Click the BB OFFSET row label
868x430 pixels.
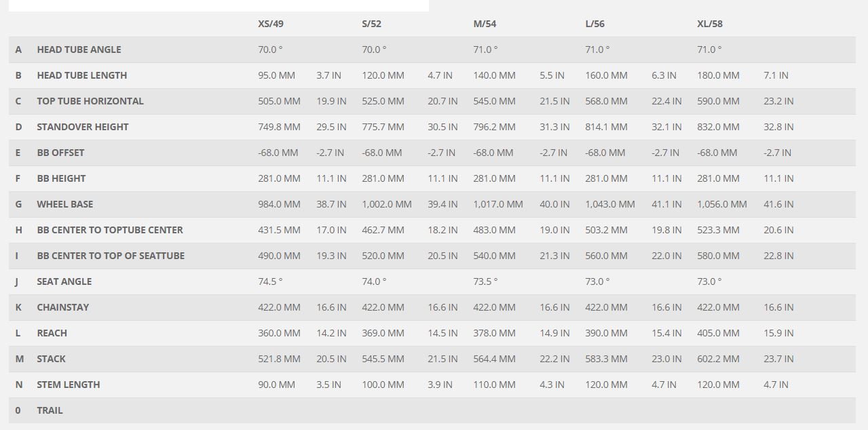pyautogui.click(x=60, y=153)
